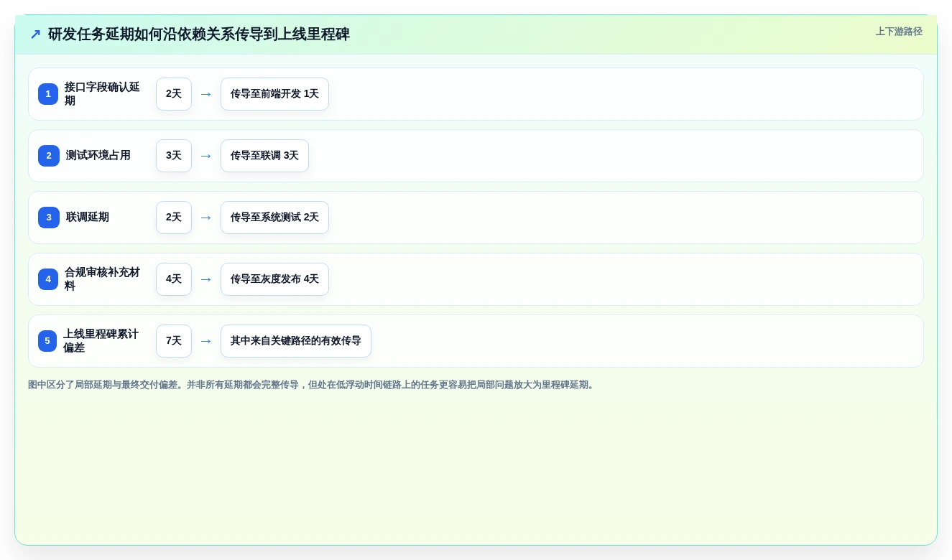Select step number 5 badge
The height and width of the screenshot is (560, 952).
pos(47,341)
